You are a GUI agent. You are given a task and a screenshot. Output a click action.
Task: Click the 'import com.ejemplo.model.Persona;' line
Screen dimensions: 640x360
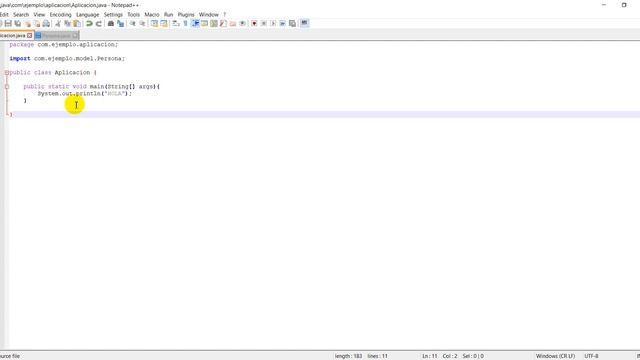coord(67,59)
